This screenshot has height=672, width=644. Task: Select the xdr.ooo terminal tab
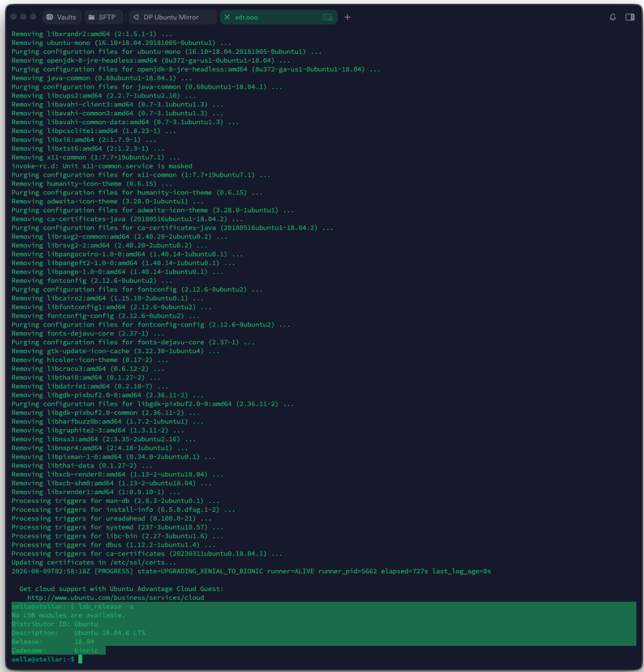pos(278,17)
